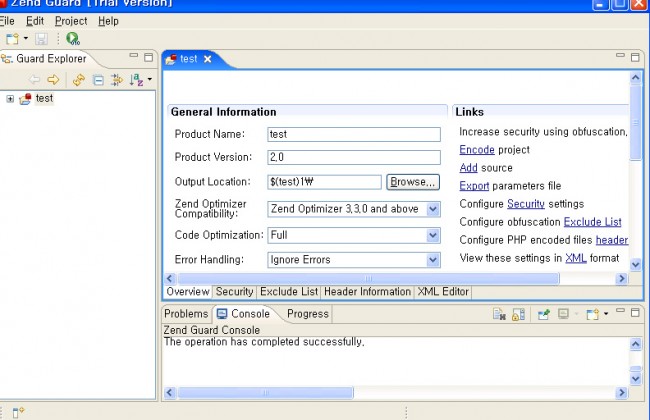The image size is (650, 420).
Task: Open the Code Optimization dropdown
Action: pos(433,235)
